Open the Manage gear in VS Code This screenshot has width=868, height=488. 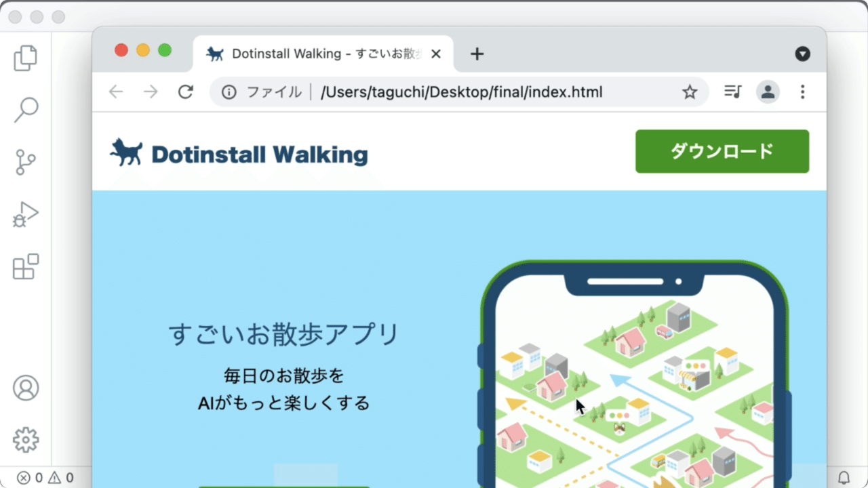click(x=26, y=440)
